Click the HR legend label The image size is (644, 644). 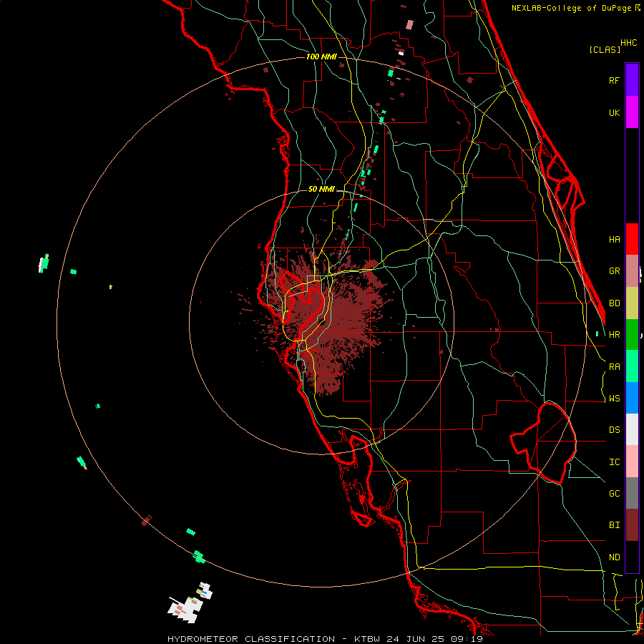(x=615, y=335)
